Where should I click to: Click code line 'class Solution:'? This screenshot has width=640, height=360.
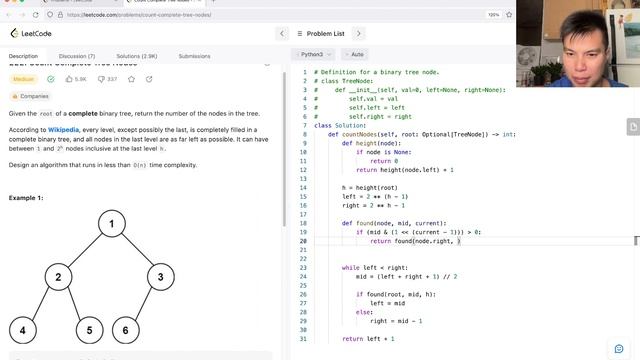point(340,125)
